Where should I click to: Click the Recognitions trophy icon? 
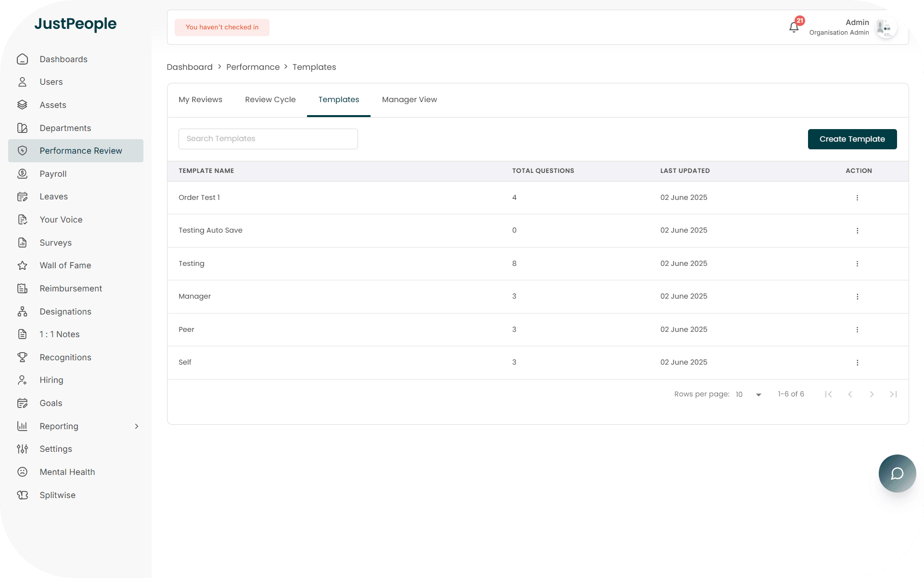(22, 357)
